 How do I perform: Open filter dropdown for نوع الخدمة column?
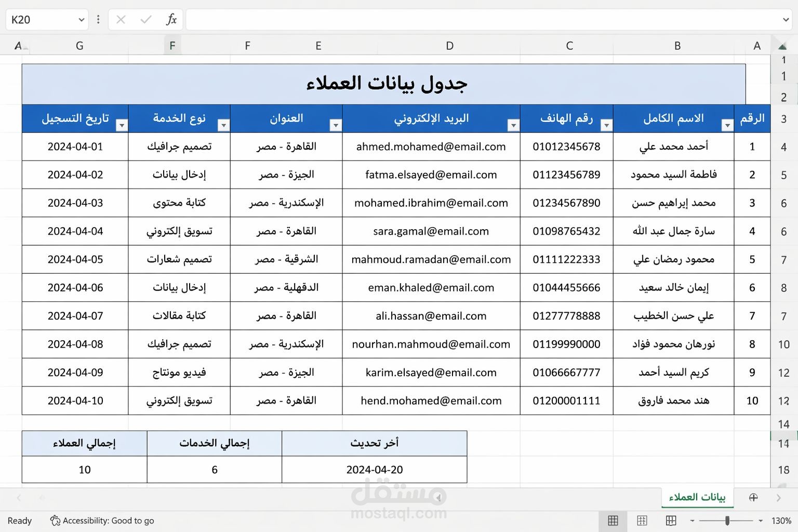(223, 125)
